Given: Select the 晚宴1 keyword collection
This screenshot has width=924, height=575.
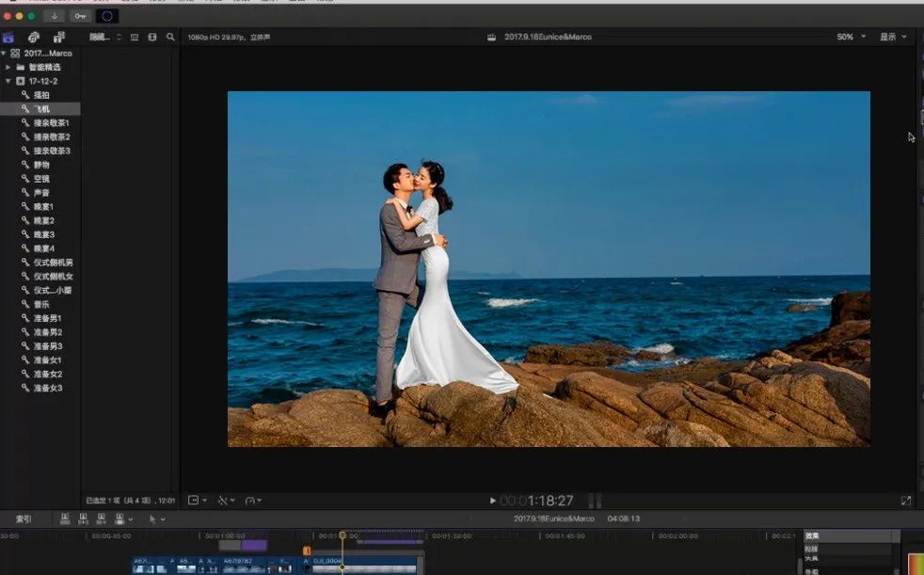Looking at the screenshot, I should click(43, 206).
